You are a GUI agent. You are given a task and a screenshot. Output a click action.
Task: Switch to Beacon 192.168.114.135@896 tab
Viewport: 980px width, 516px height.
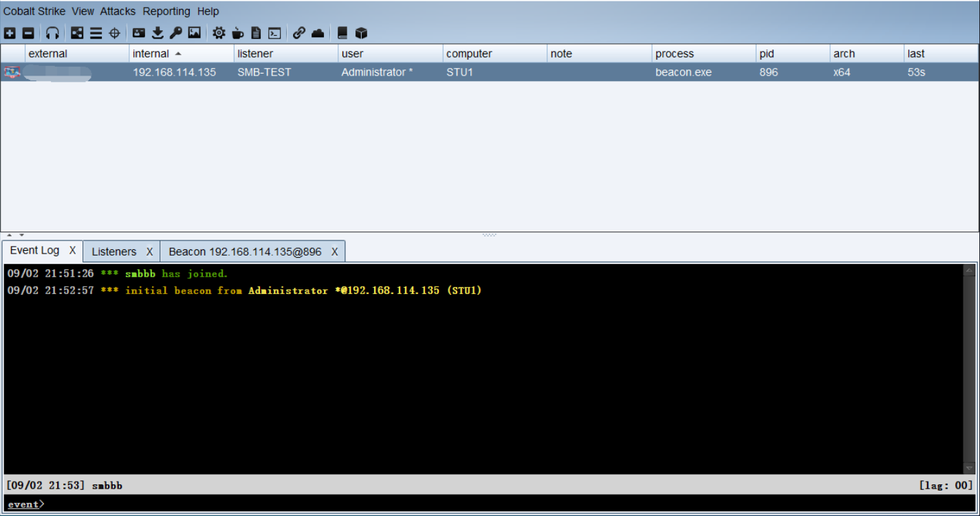[245, 251]
